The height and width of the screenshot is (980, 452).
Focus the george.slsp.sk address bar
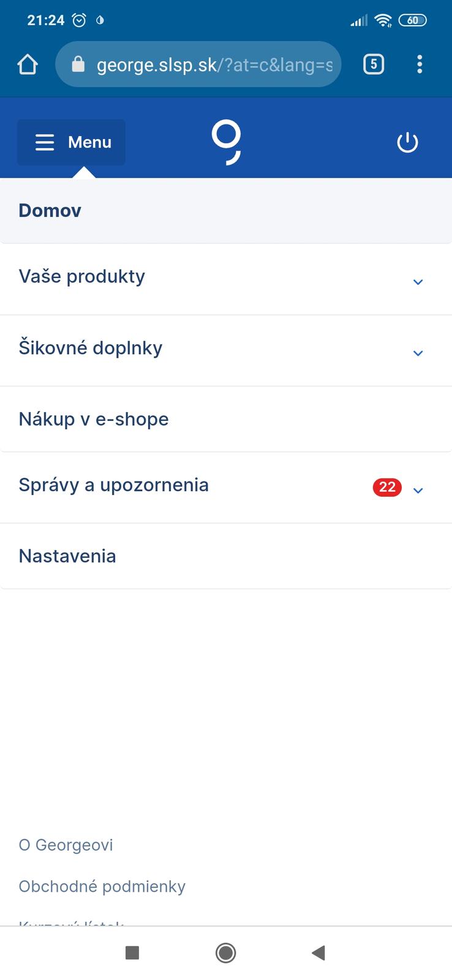[x=214, y=64]
